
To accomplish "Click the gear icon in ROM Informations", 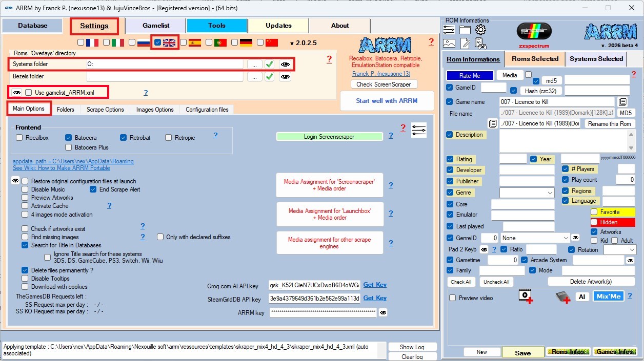I will coord(480,30).
